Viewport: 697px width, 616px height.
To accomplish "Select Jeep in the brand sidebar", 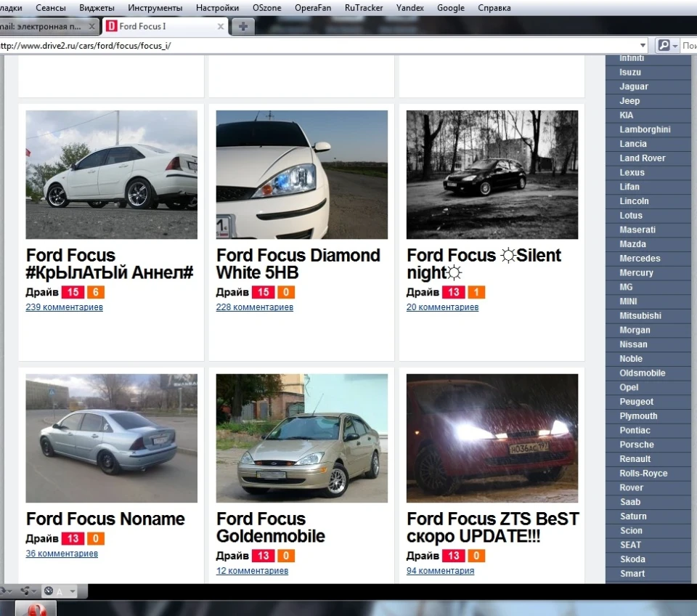I will (648, 101).
